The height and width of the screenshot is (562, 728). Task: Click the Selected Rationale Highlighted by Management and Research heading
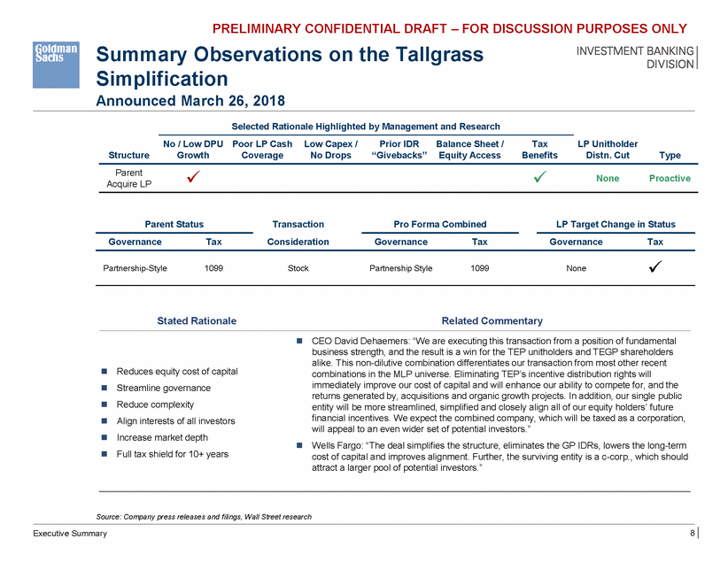366,127
